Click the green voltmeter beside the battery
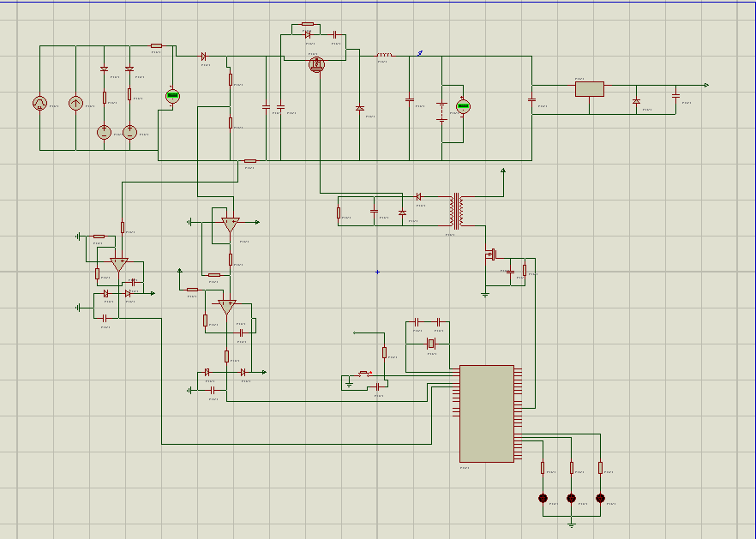 (x=463, y=106)
